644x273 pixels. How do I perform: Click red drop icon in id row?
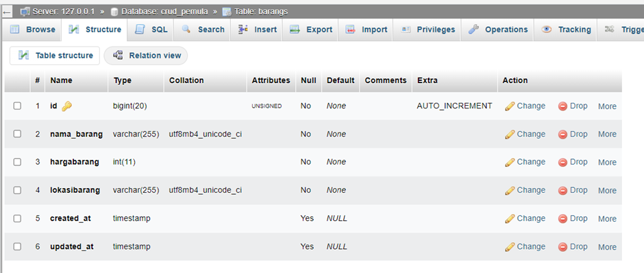pos(562,106)
